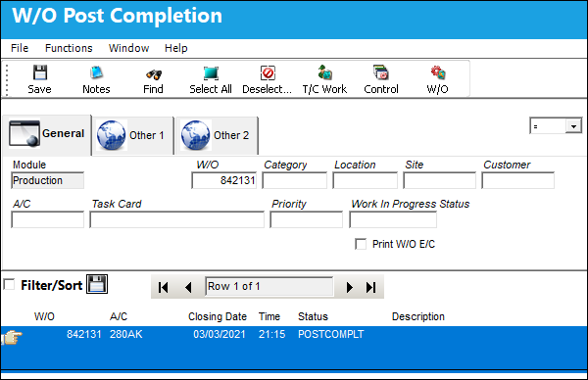The width and height of the screenshot is (588, 380).
Task: Click the Select All toolbar icon
Action: click(x=211, y=73)
